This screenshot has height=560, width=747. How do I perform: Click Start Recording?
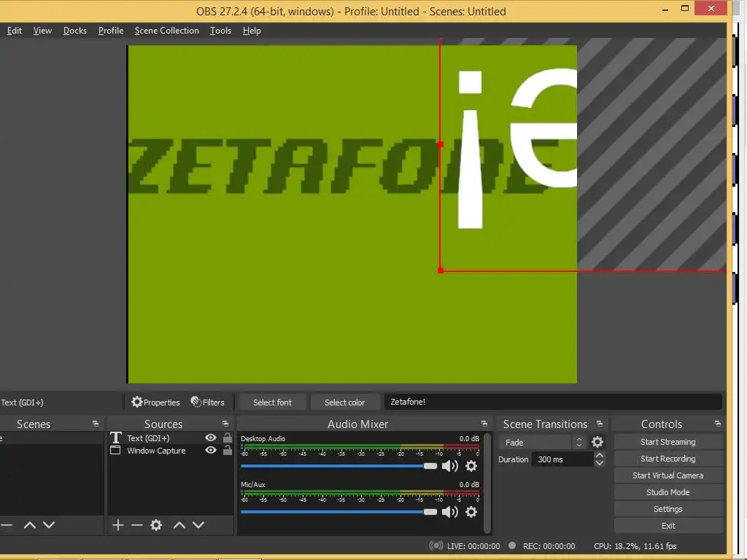tap(668, 459)
